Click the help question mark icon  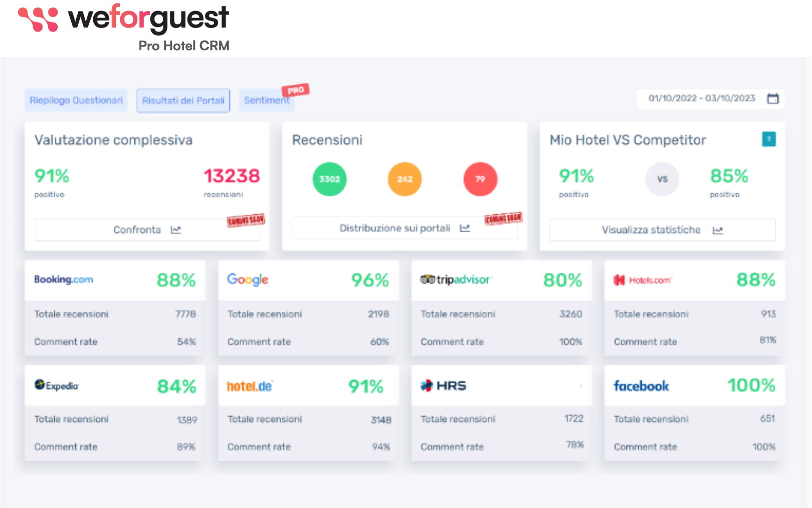tap(768, 139)
